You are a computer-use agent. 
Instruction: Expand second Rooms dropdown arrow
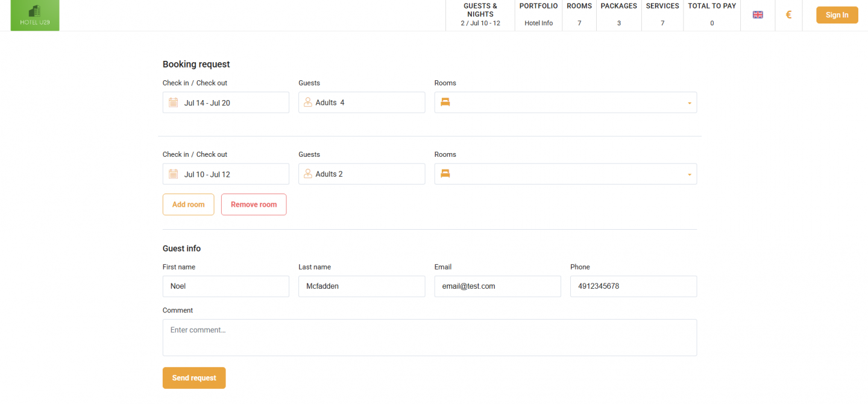689,175
